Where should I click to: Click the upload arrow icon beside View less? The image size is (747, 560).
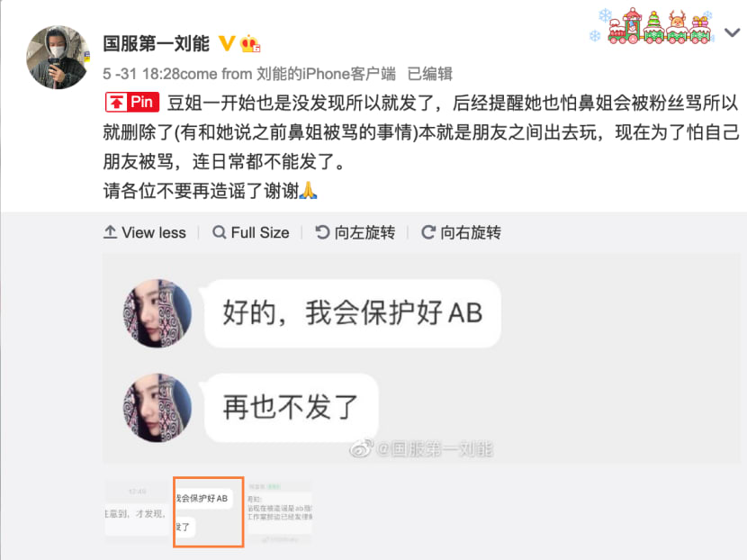(110, 232)
